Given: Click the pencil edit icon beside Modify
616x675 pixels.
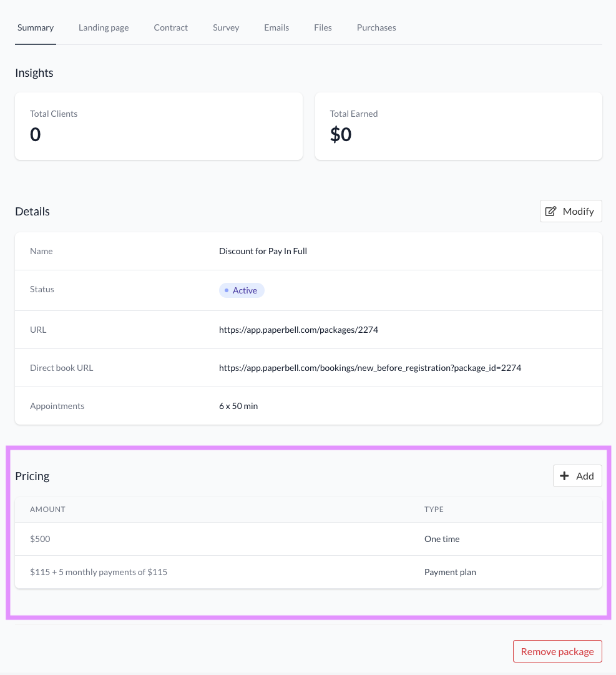Looking at the screenshot, I should pyautogui.click(x=550, y=212).
